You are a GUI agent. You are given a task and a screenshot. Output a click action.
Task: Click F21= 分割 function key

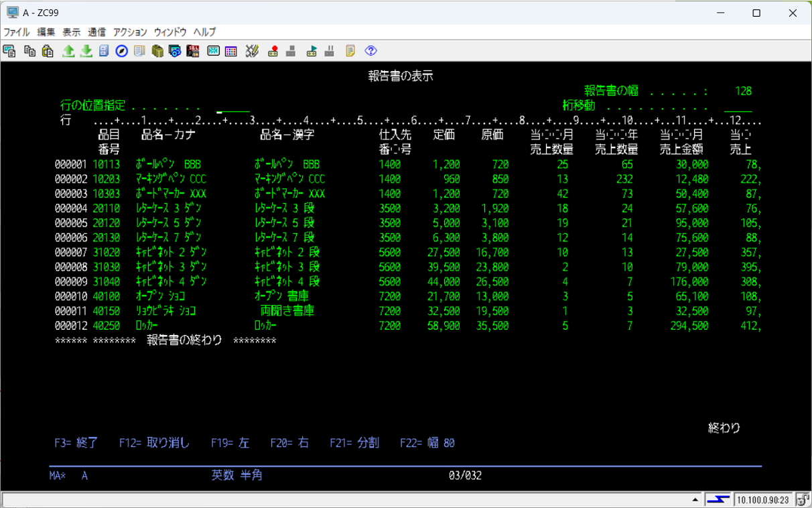click(354, 443)
